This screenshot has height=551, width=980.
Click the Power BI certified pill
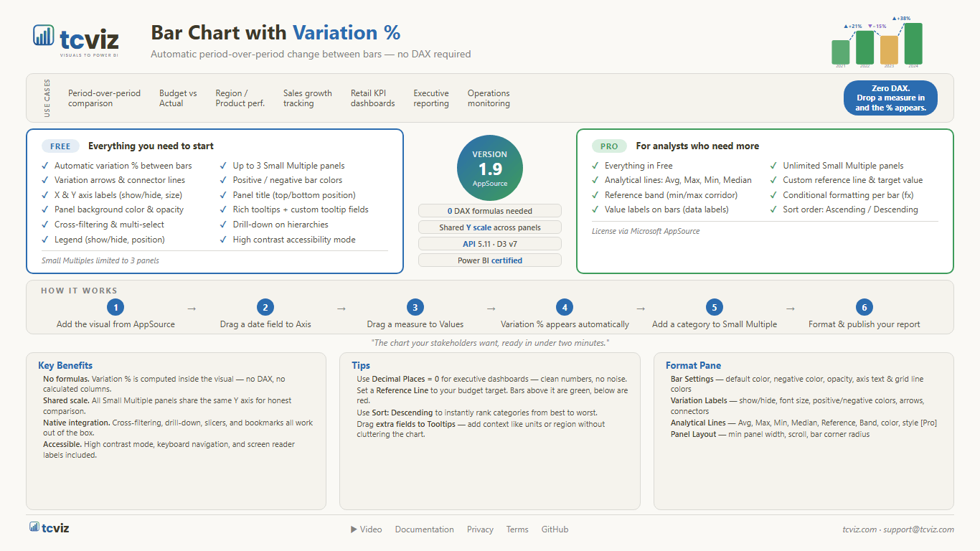(490, 260)
